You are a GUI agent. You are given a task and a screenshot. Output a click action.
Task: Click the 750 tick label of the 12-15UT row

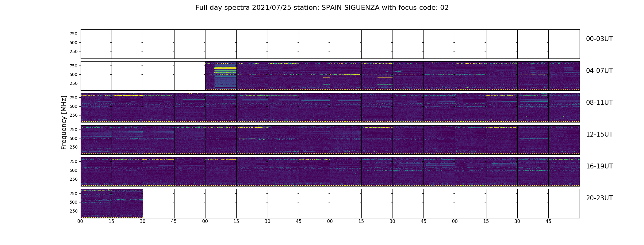click(73, 130)
